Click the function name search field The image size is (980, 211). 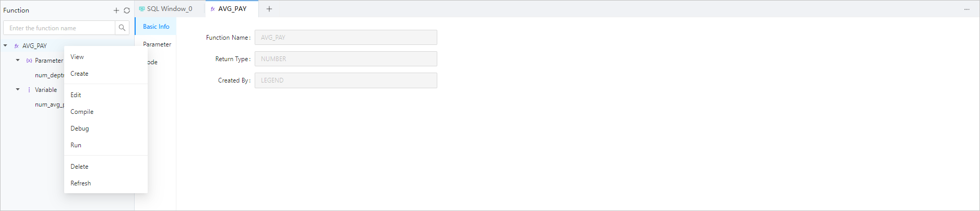pyautogui.click(x=59, y=28)
